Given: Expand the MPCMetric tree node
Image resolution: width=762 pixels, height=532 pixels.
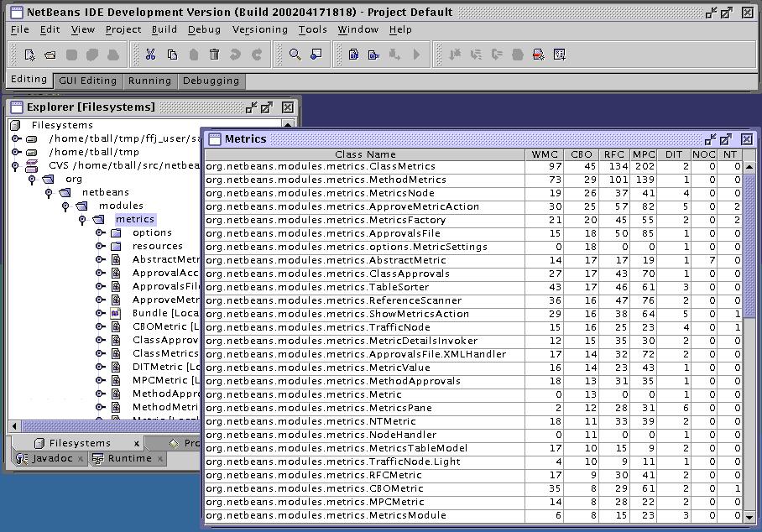Looking at the screenshot, I should click(x=100, y=380).
